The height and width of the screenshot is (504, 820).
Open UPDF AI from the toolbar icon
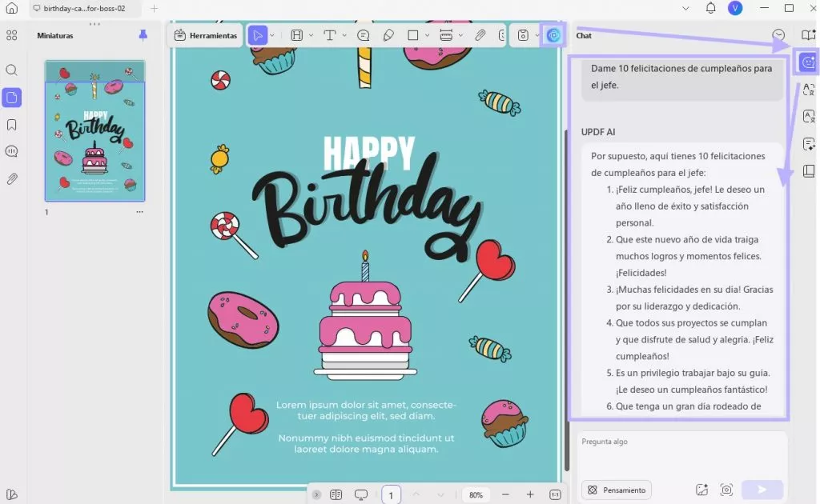[x=553, y=35]
